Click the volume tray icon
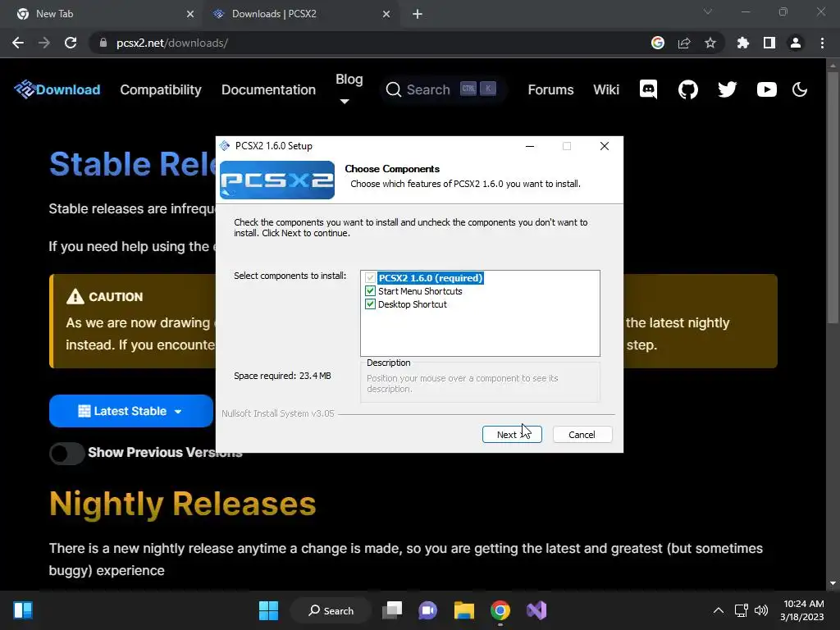 (760, 610)
